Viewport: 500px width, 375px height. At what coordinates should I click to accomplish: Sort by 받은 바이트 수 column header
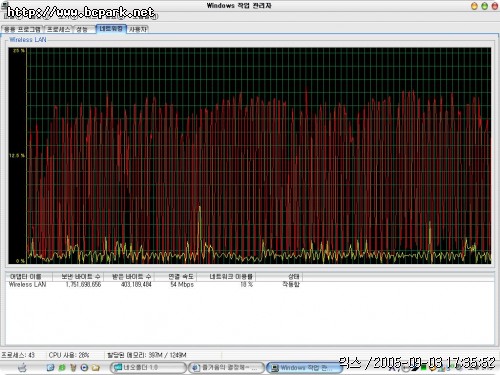tap(129, 277)
